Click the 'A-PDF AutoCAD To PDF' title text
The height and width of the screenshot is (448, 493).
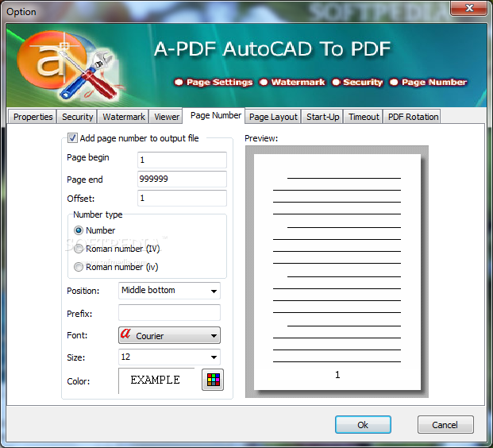click(272, 49)
